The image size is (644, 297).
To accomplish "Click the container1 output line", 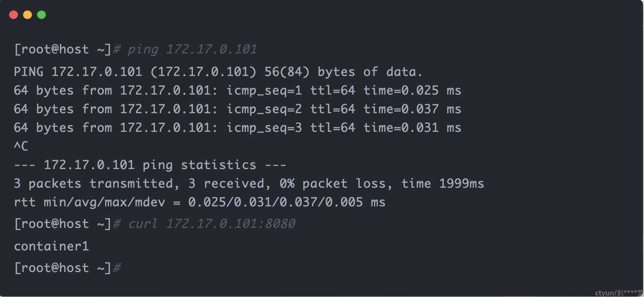I will click(x=52, y=246).
